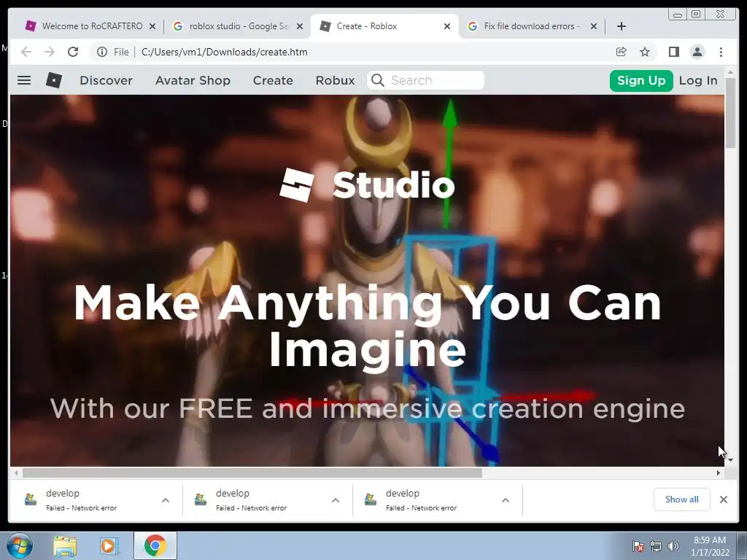The height and width of the screenshot is (560, 747).
Task: Click the share page icon in address bar
Action: (x=622, y=52)
